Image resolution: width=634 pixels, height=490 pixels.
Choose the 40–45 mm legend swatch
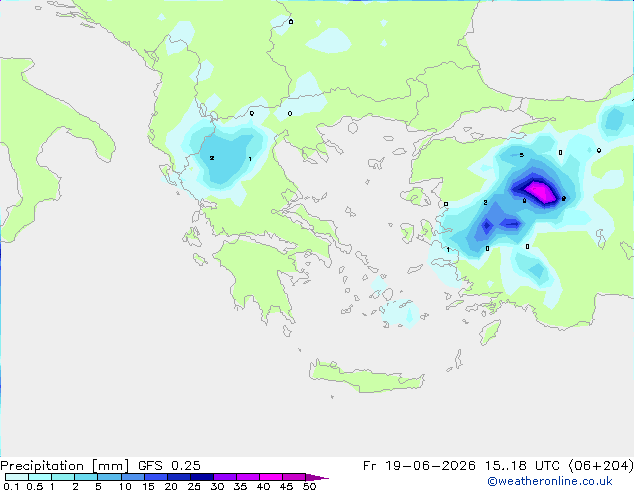[x=271, y=477]
